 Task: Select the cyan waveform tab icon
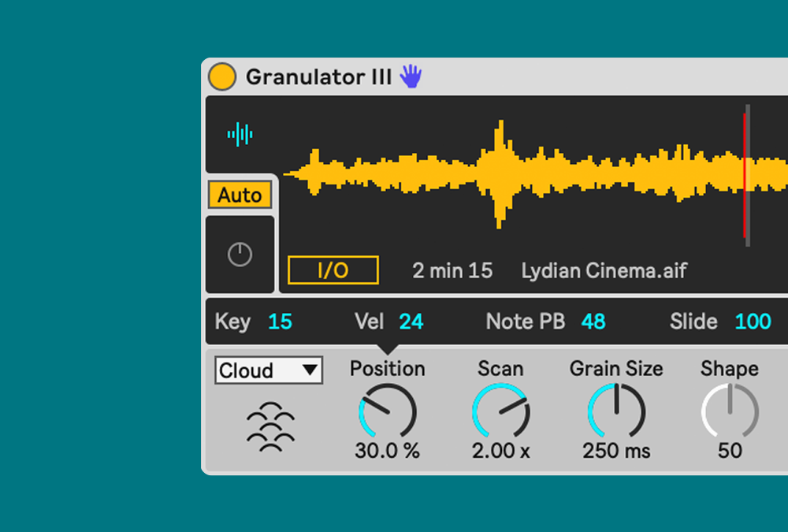[x=240, y=135]
